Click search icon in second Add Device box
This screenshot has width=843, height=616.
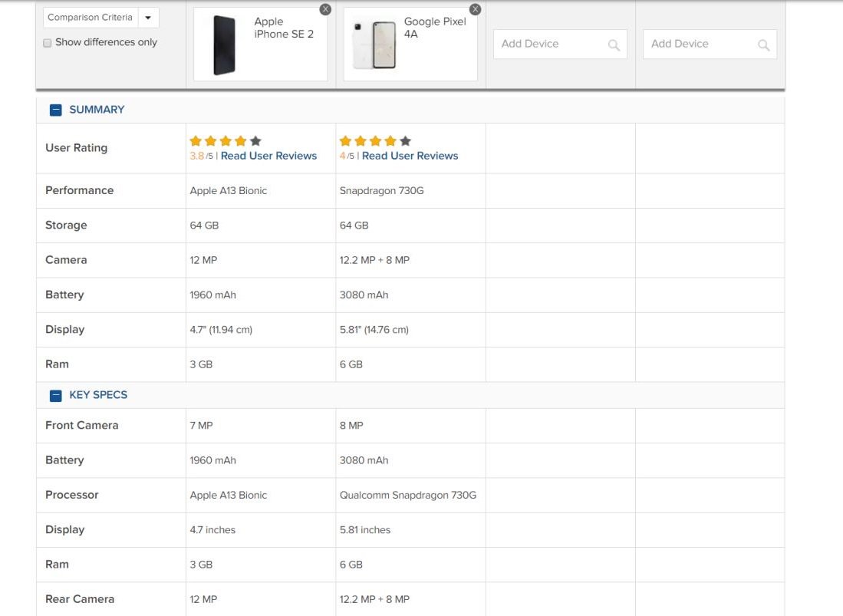coord(763,44)
